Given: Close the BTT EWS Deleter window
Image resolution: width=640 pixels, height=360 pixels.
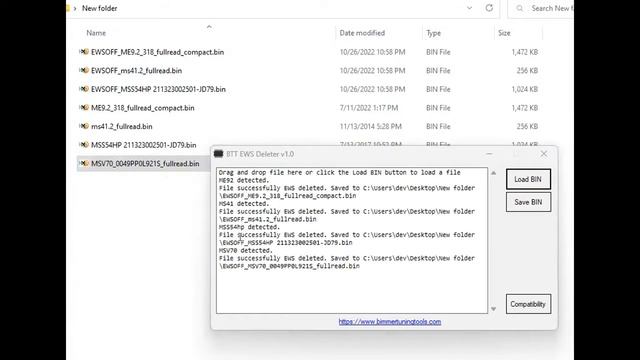Looking at the screenshot, I should (544, 154).
